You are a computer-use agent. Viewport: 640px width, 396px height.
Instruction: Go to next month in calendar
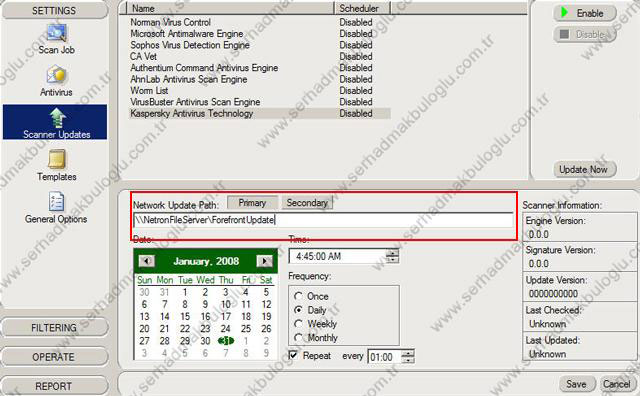coord(264,261)
